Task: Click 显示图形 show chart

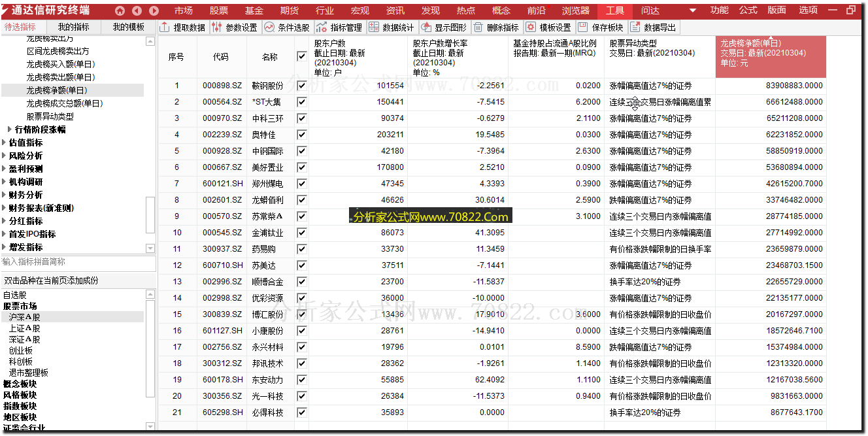Action: pos(443,27)
